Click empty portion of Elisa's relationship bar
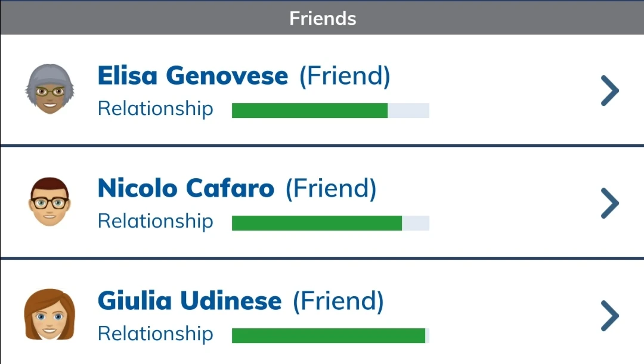 [x=409, y=111]
